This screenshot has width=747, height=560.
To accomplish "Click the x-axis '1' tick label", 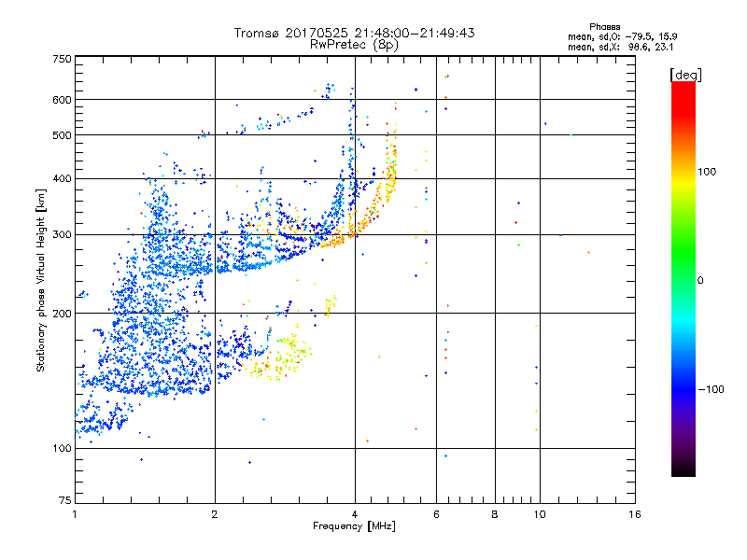I will 75,514.
